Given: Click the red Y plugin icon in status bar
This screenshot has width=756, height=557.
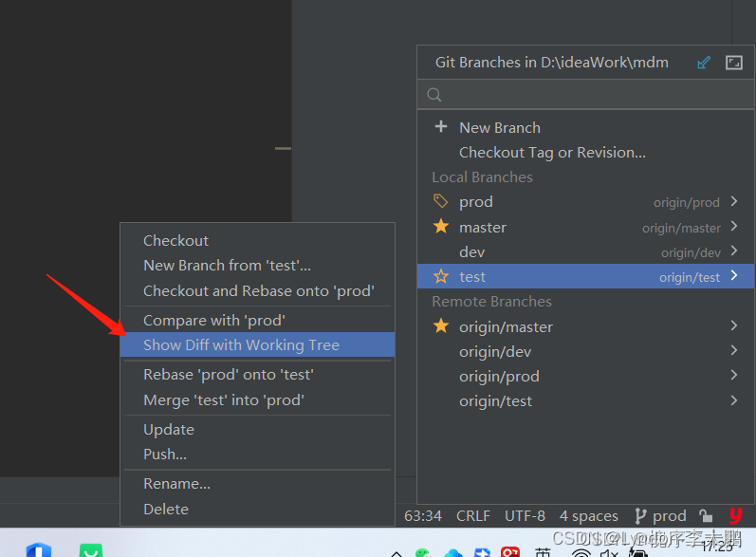Looking at the screenshot, I should (x=736, y=515).
